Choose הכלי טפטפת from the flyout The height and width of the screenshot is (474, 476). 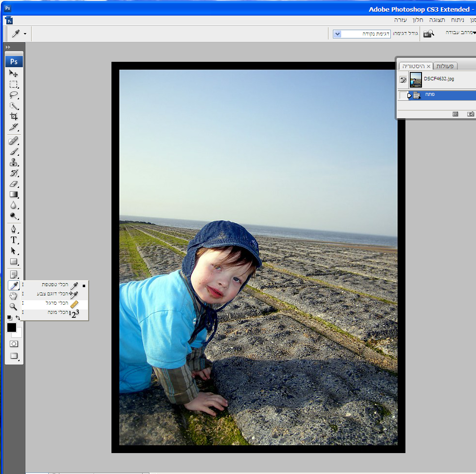click(55, 285)
